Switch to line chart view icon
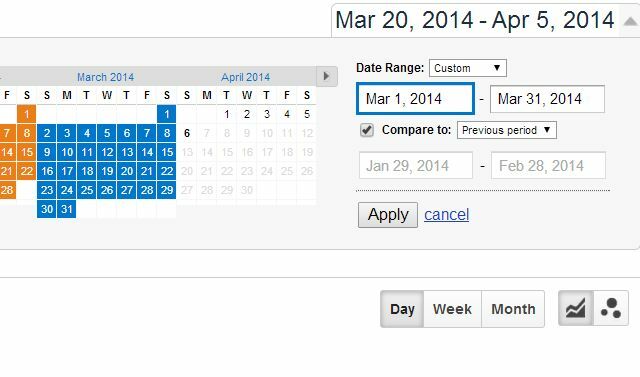 pyautogui.click(x=576, y=308)
